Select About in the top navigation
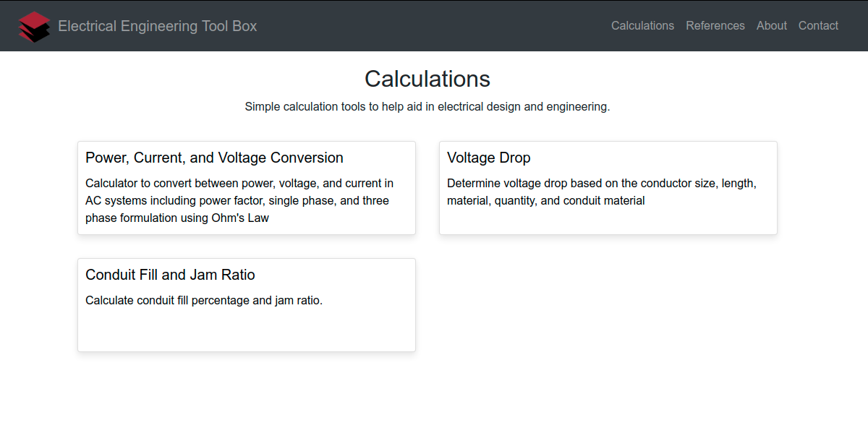Screen dimensions: 868x441 click(772, 25)
